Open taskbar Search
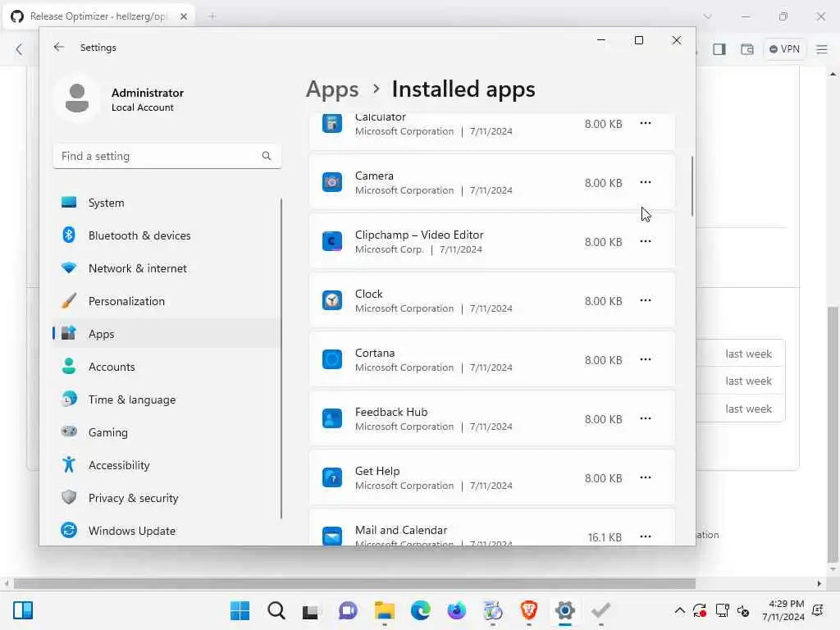 (x=276, y=610)
